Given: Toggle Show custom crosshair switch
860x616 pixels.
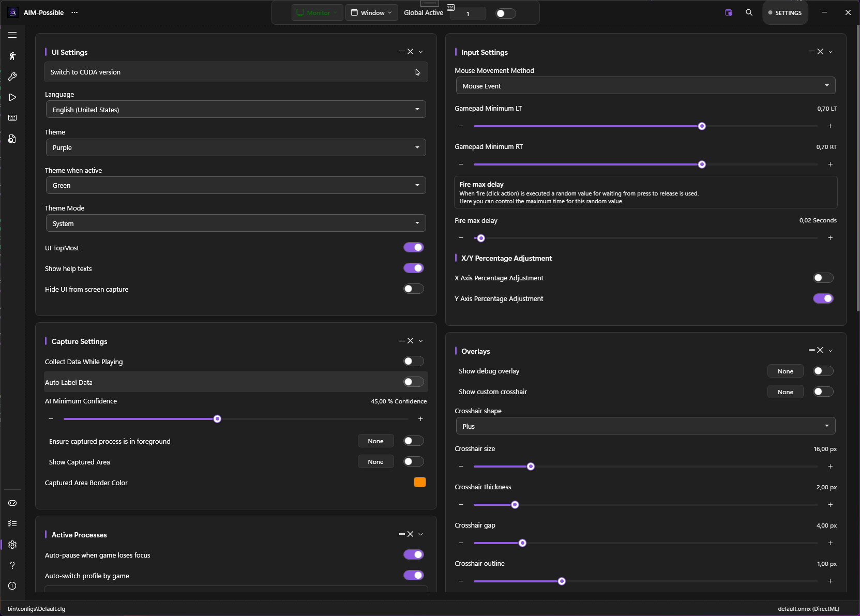Looking at the screenshot, I should click(x=823, y=392).
